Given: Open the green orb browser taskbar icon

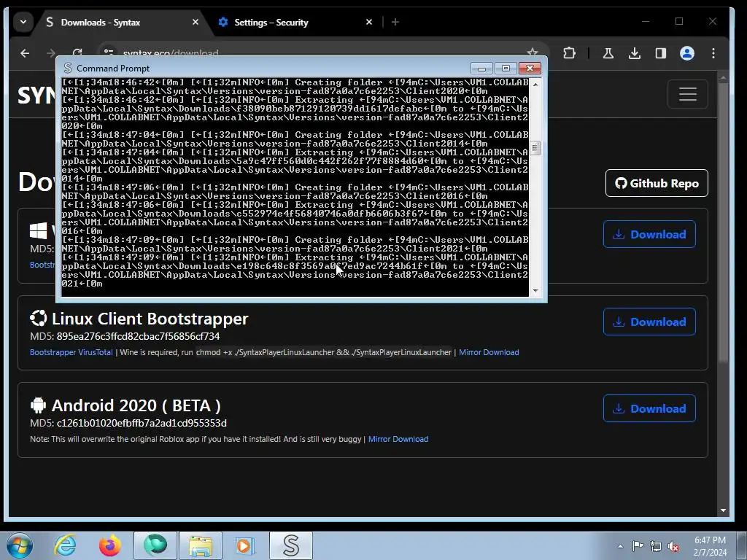Looking at the screenshot, I should point(155,545).
